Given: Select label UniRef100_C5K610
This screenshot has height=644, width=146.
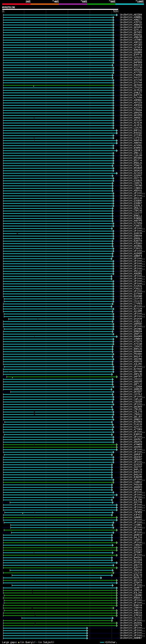Looking at the screenshot, I should tap(131, 414).
